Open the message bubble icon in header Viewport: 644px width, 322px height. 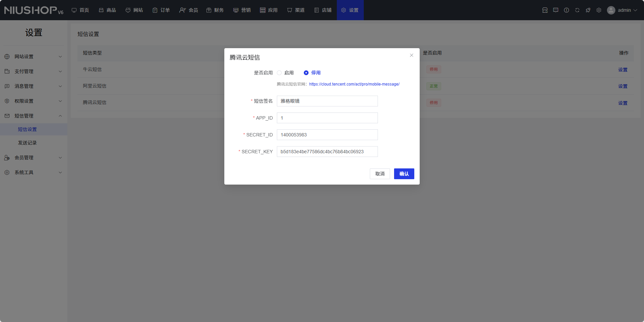coord(556,10)
